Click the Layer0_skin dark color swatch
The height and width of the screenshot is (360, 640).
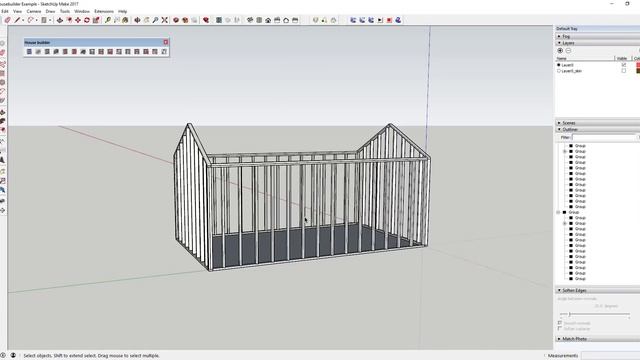(638, 71)
